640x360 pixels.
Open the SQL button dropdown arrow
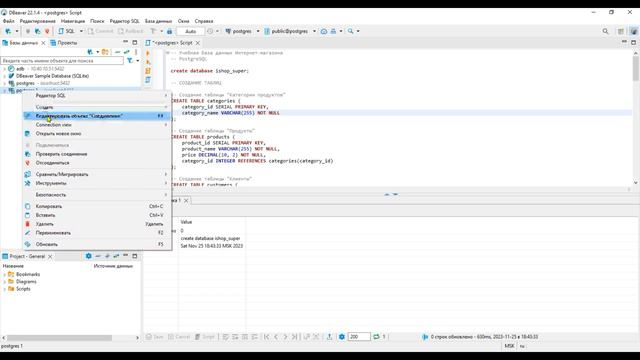click(81, 31)
